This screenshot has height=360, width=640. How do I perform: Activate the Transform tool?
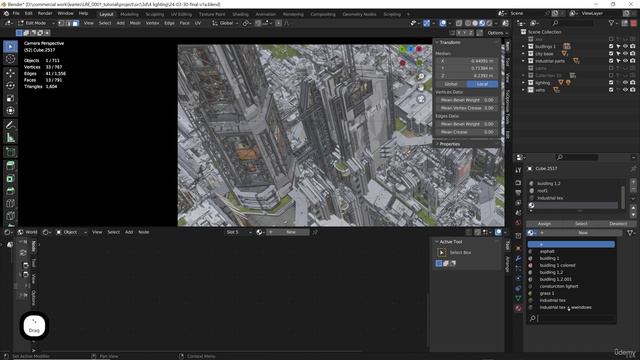[x=10, y=111]
